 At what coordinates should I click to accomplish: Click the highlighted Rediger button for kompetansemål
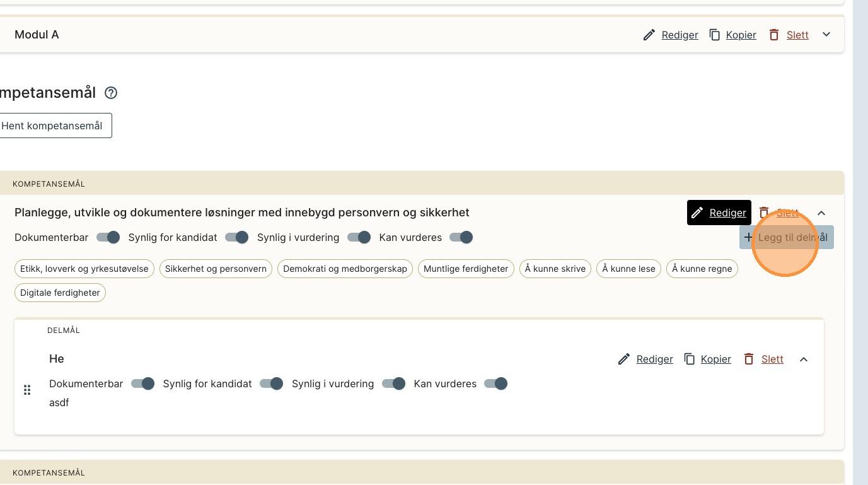tap(719, 213)
